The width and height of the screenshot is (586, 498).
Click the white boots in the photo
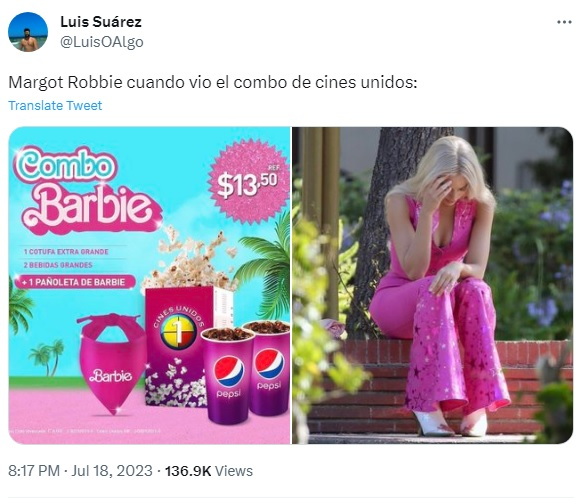click(451, 423)
